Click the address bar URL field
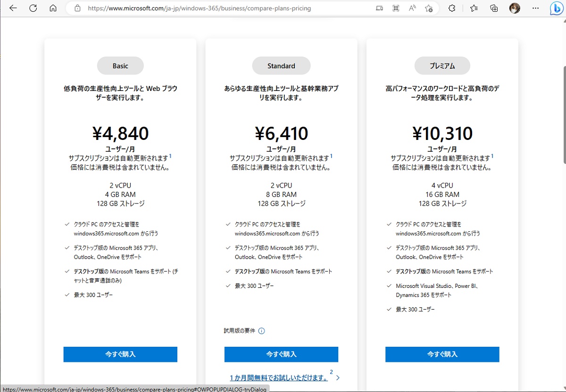The width and height of the screenshot is (566, 392). (199, 8)
